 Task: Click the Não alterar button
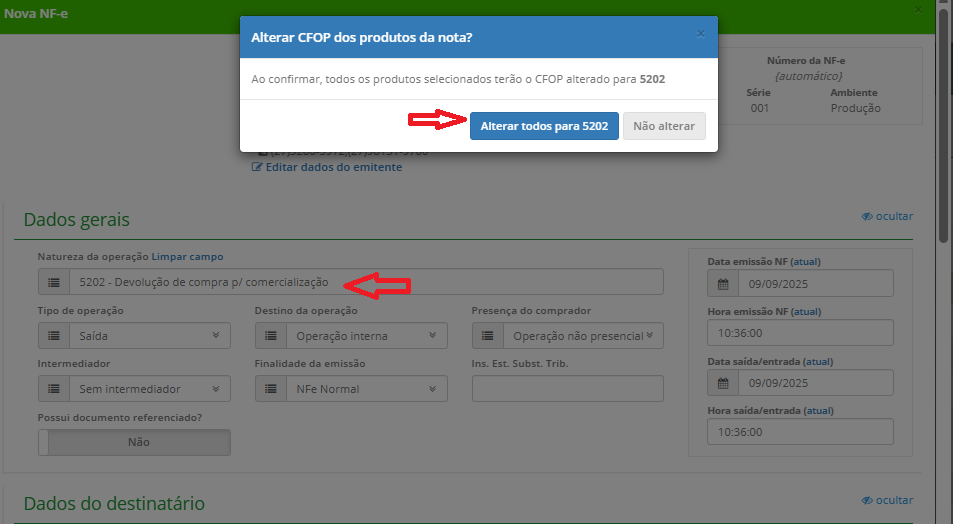pyautogui.click(x=664, y=126)
